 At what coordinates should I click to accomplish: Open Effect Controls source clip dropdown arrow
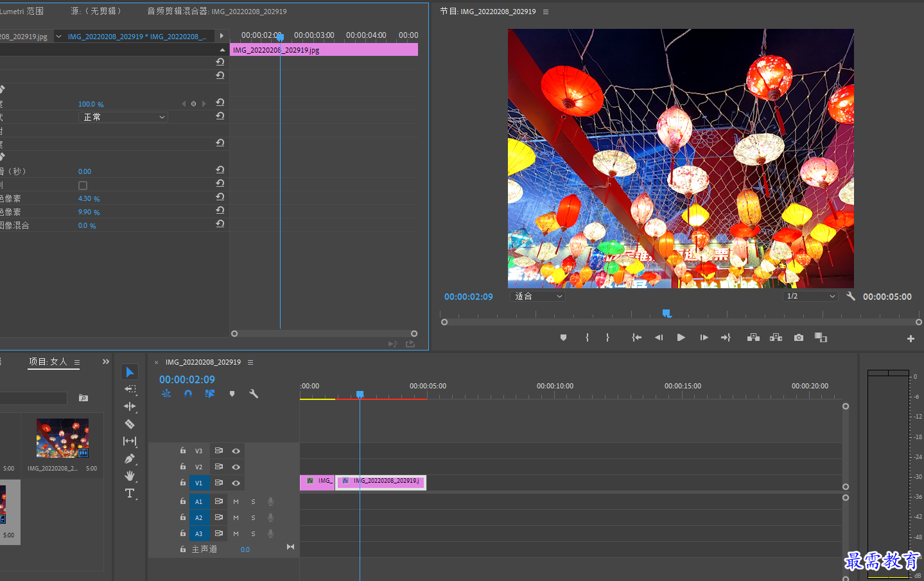[x=58, y=37]
